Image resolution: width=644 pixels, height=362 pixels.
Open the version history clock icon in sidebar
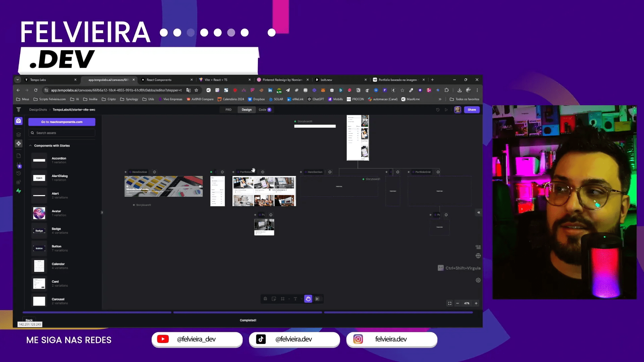pos(18,173)
